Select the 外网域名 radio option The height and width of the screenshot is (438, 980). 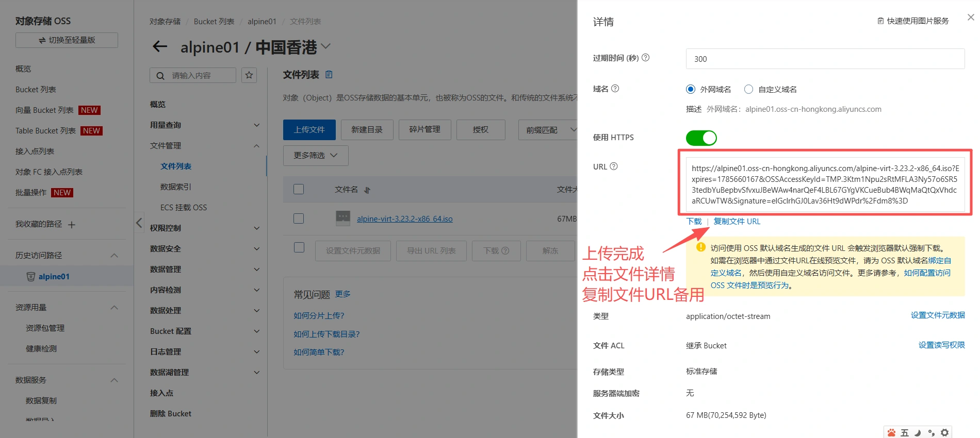click(x=691, y=89)
